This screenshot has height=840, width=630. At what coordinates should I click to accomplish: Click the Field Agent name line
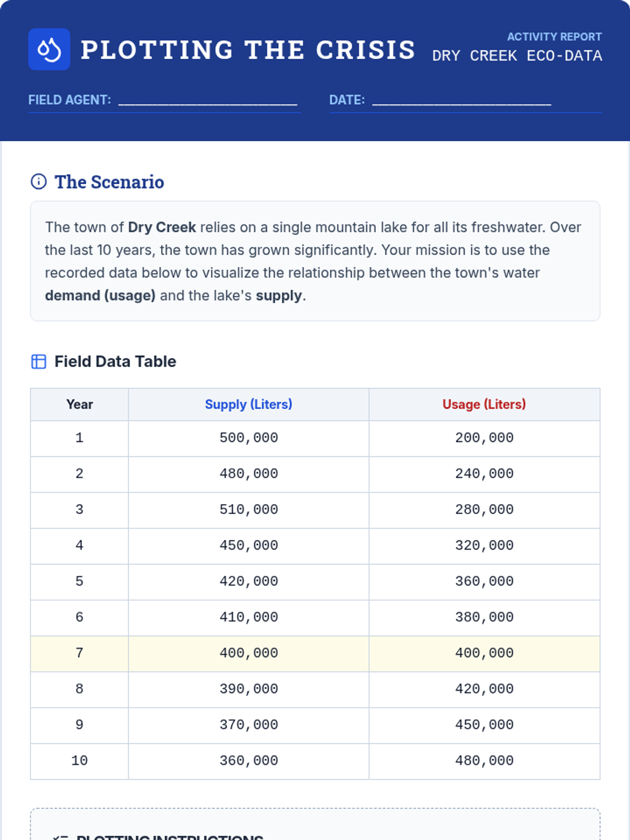[x=208, y=101]
